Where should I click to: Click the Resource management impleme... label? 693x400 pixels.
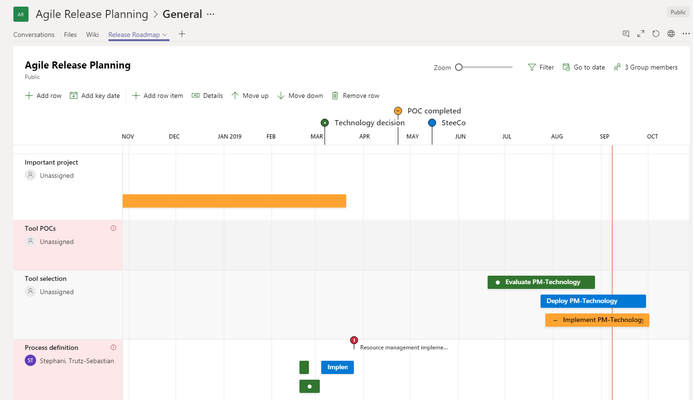click(404, 347)
